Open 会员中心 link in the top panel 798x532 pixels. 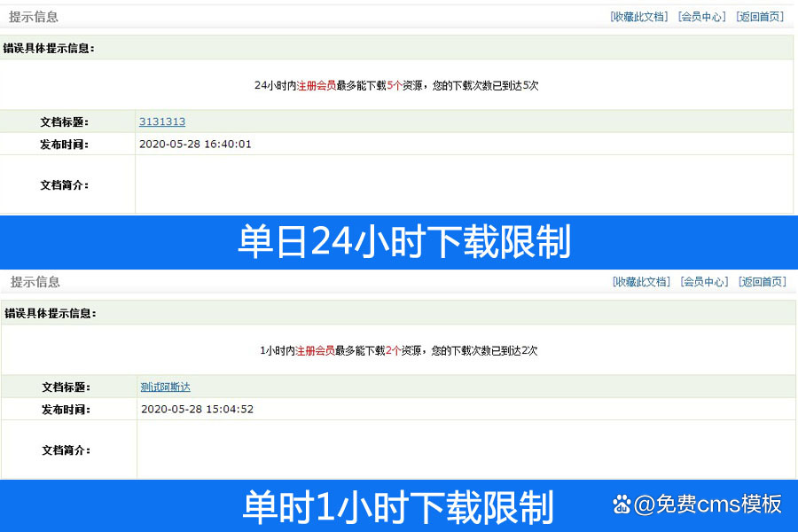[701, 17]
